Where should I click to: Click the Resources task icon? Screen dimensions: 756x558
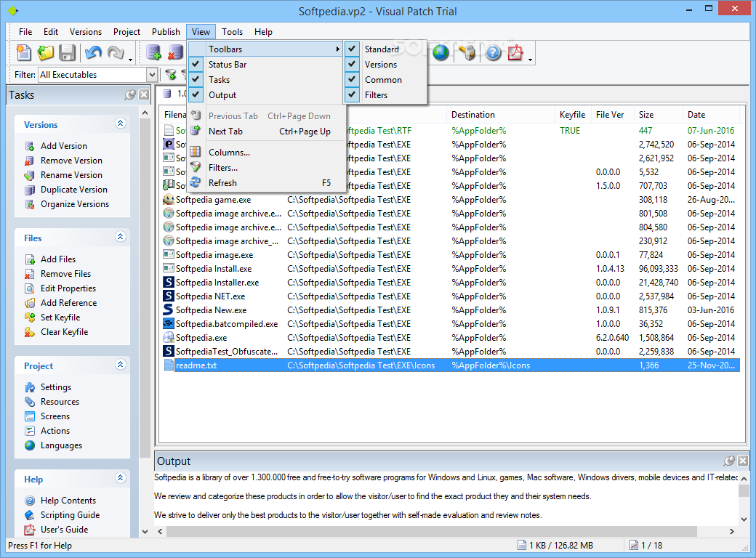30,402
